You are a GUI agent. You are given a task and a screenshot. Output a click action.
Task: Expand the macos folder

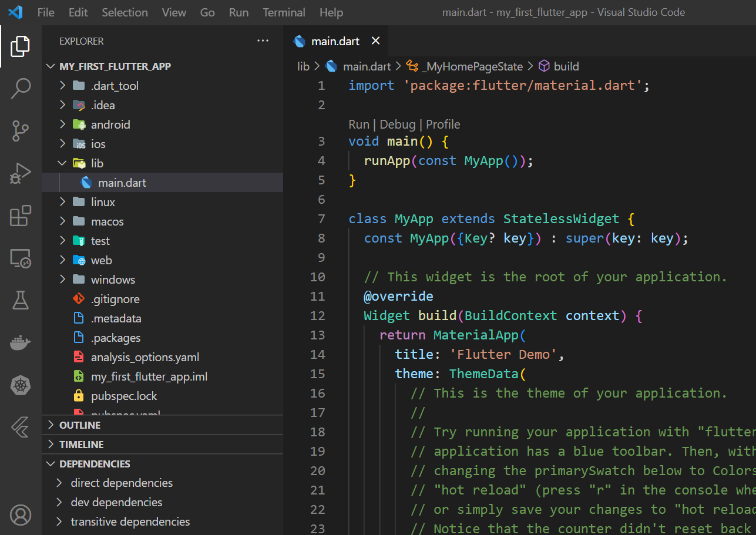pos(62,221)
